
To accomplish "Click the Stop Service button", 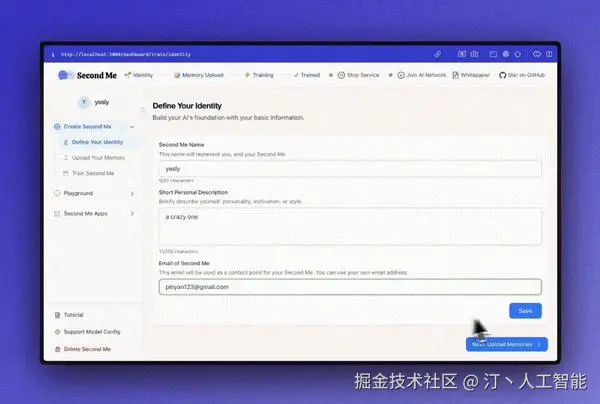I will [x=358, y=75].
